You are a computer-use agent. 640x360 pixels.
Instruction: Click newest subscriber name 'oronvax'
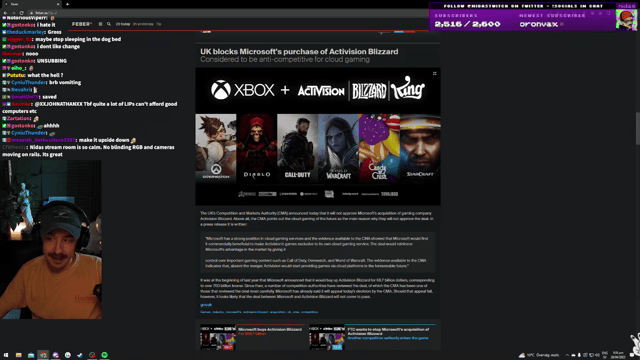pyautogui.click(x=538, y=24)
